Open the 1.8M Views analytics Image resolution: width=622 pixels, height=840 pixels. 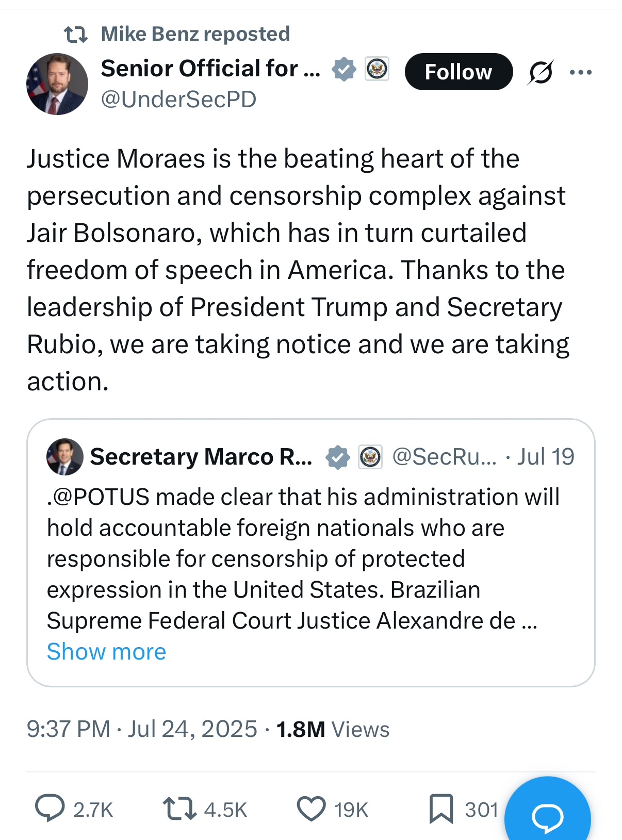click(x=333, y=729)
